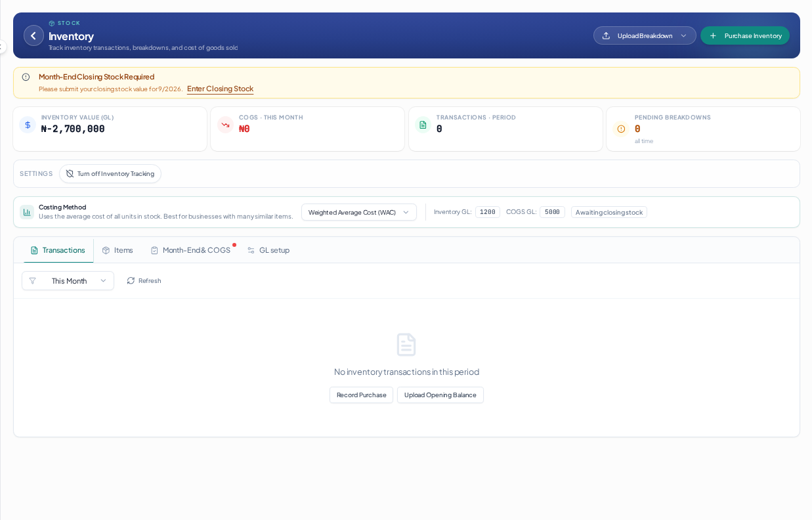Viewport: 812px width, 520px height.
Task: Click the inventory value ₦-2,700,000
Action: [x=73, y=129]
